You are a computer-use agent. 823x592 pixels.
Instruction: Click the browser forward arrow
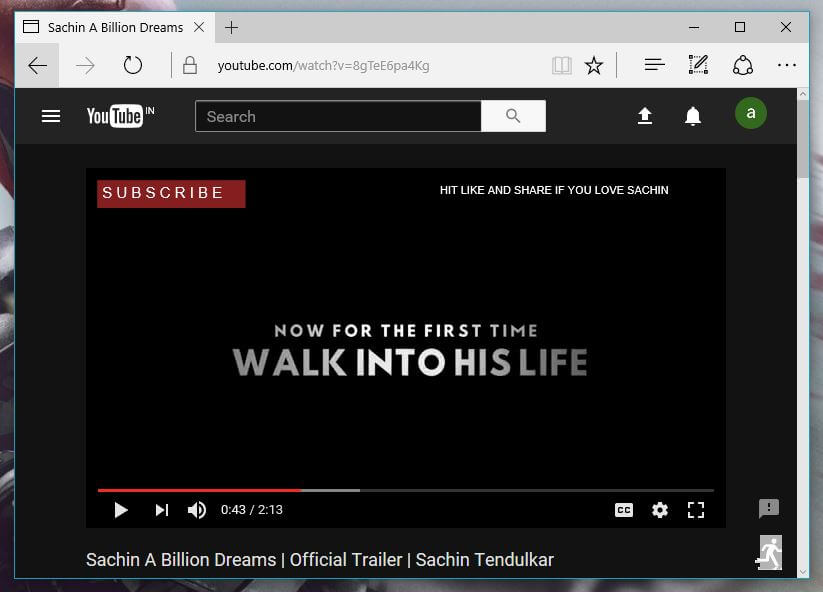pyautogui.click(x=85, y=66)
